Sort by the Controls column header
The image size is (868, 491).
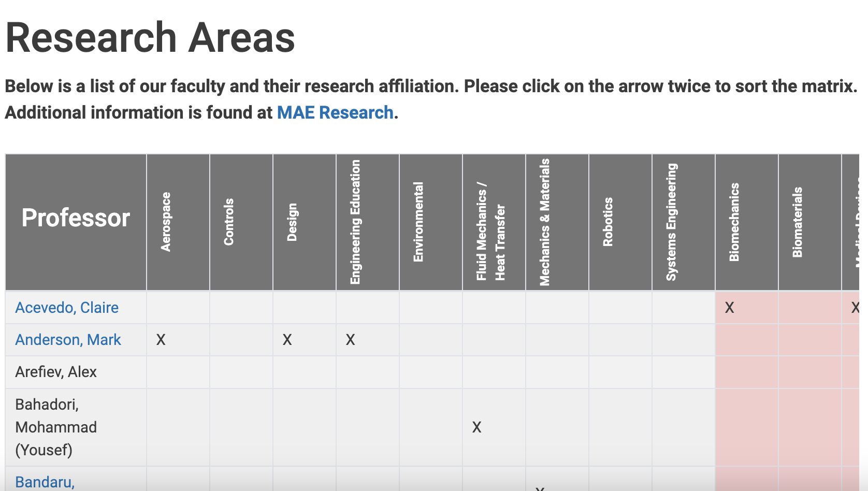tap(241, 222)
